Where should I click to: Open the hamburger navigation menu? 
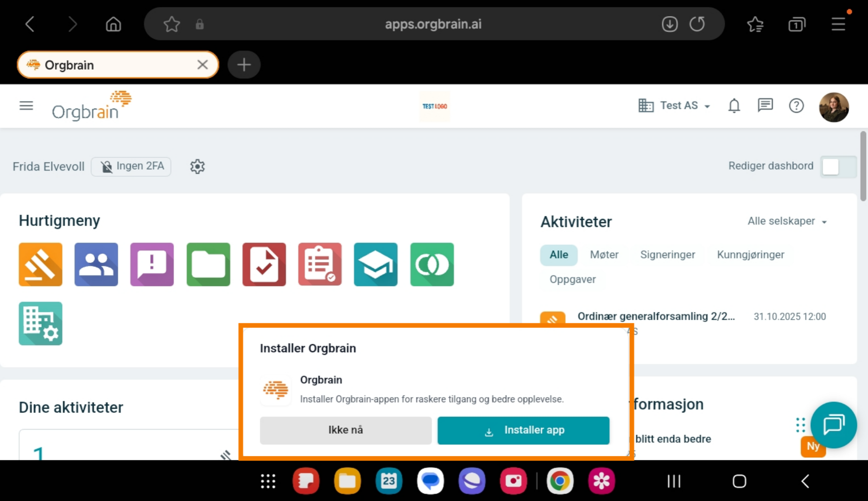click(26, 106)
